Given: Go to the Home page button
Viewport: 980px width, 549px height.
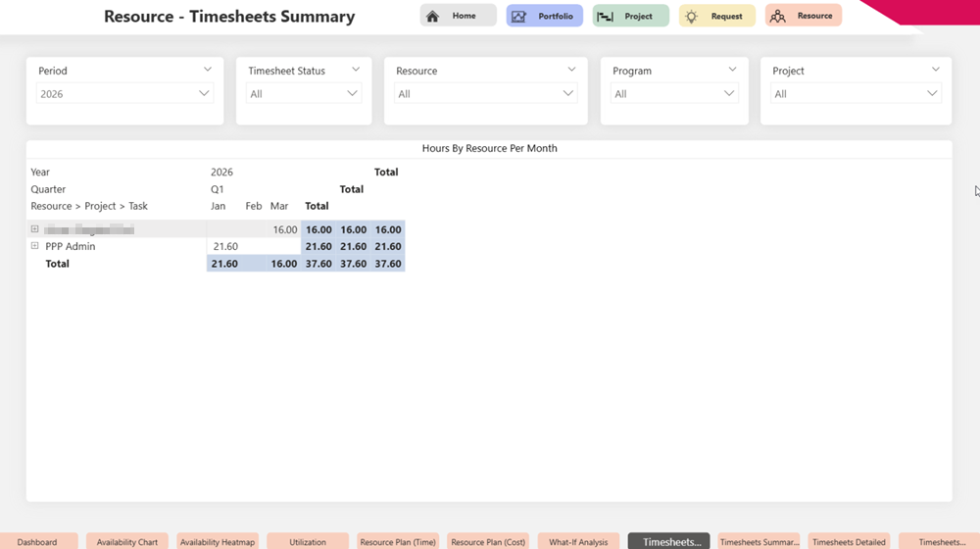Looking at the screenshot, I should click(458, 16).
